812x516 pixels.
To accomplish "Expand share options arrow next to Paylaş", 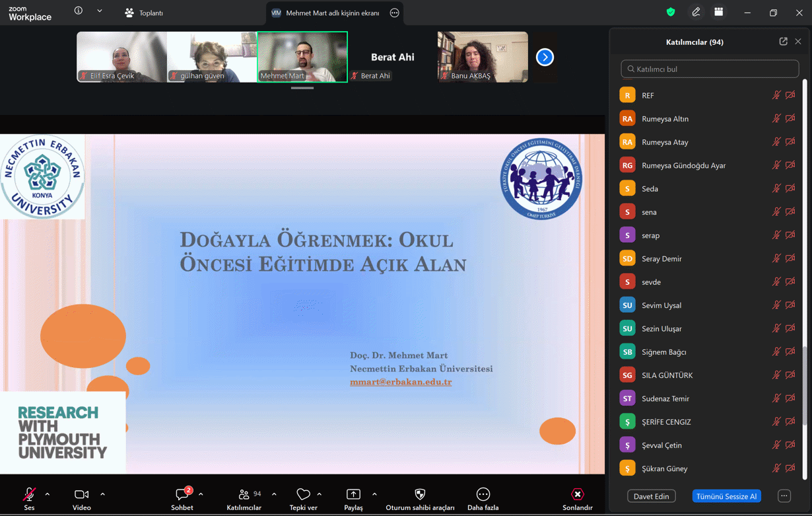I will coord(374,494).
